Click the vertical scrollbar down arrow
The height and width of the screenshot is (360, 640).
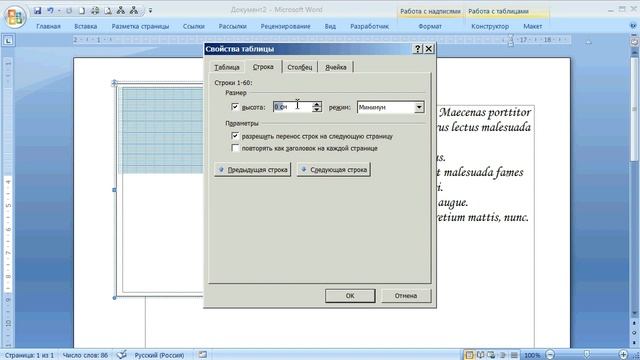click(x=634, y=313)
